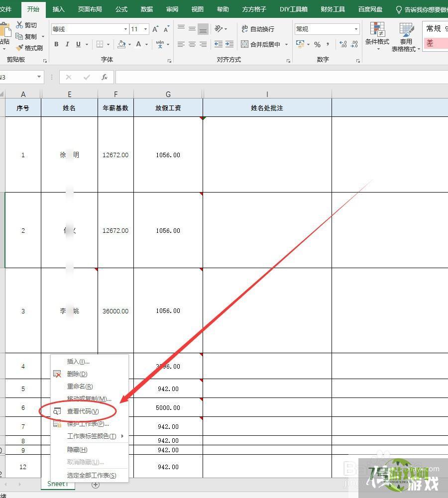Increase decimal places
Screen dimensions: 448x498
[343, 44]
